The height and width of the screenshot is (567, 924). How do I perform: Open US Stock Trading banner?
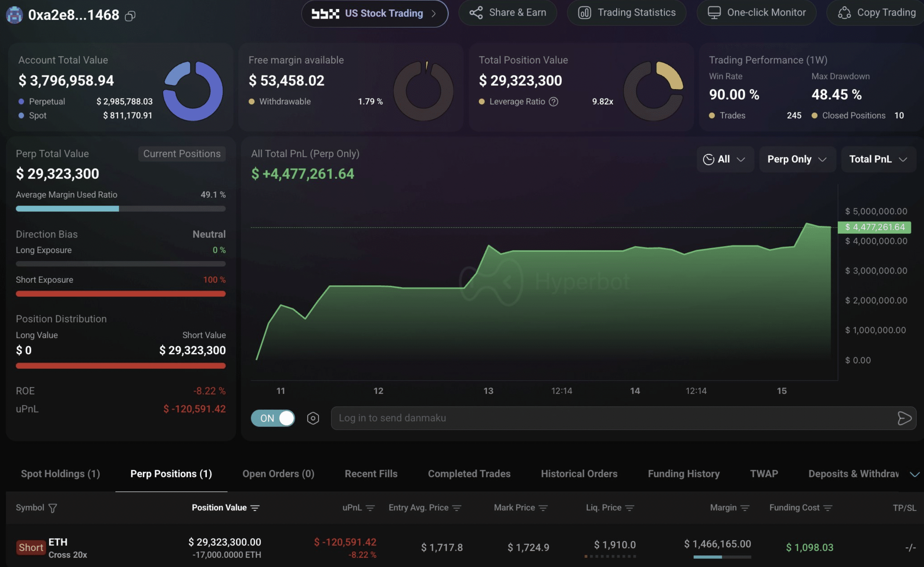point(374,13)
